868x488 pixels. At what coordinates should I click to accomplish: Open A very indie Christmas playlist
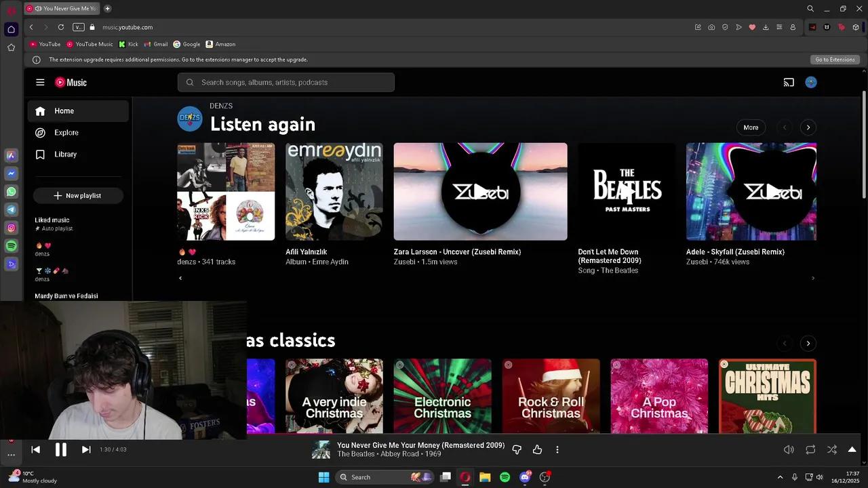pyautogui.click(x=334, y=396)
